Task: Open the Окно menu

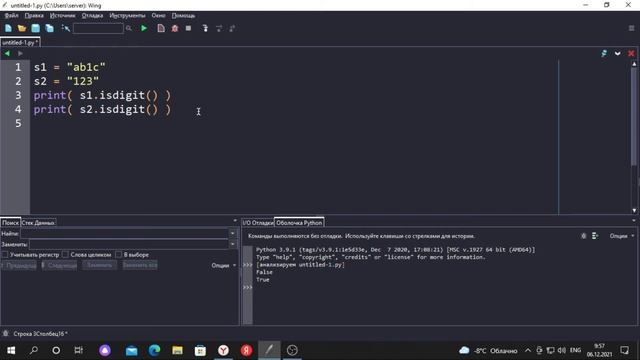Action: 158,16
